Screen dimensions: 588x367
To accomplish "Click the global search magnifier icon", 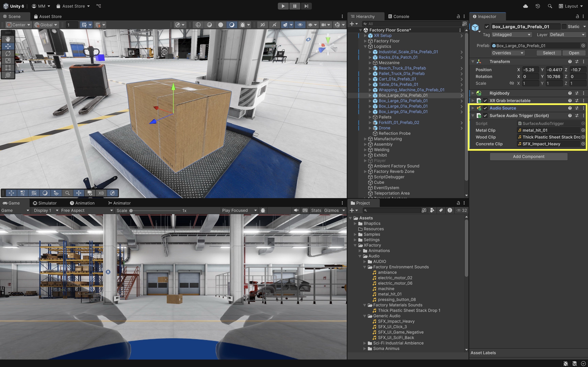I will click(x=550, y=6).
